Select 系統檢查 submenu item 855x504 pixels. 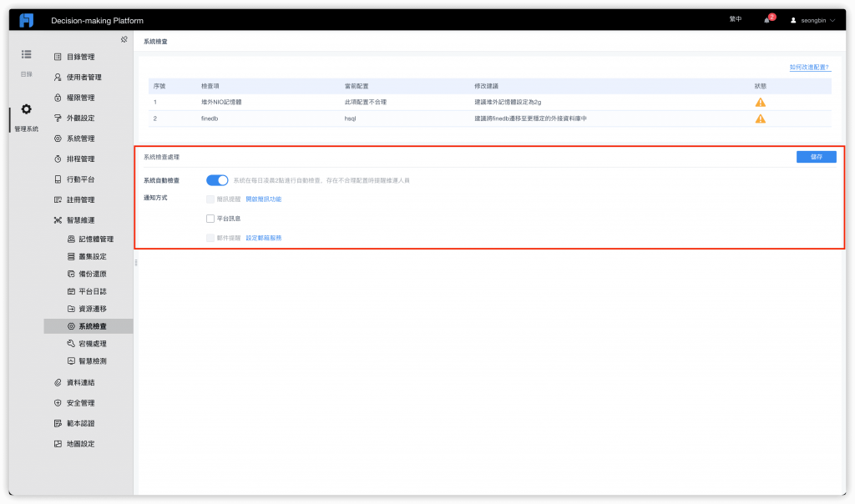[x=89, y=326]
